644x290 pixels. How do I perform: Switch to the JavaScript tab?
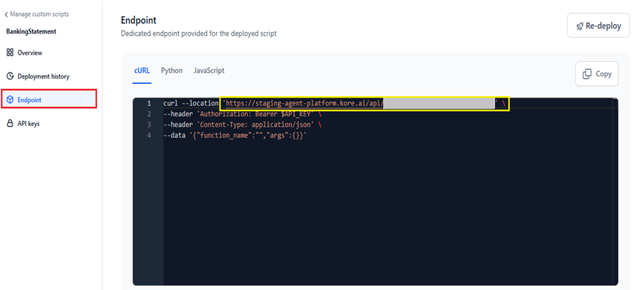click(x=209, y=71)
